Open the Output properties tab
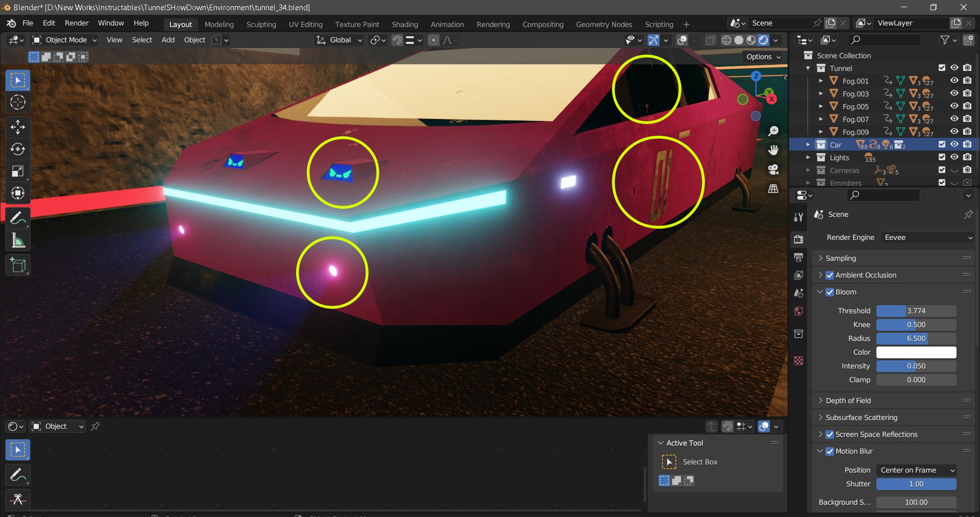The height and width of the screenshot is (517, 980). pos(799,257)
